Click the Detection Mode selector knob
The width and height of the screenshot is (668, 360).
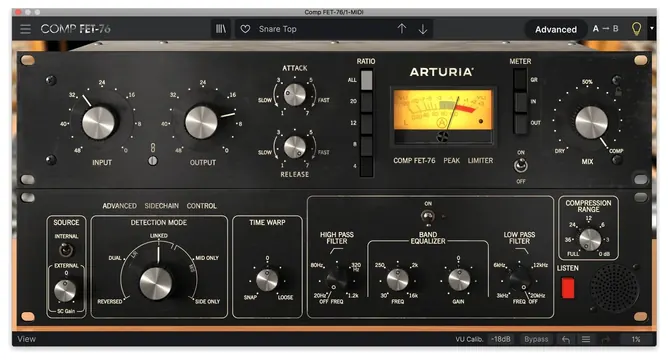click(x=156, y=283)
